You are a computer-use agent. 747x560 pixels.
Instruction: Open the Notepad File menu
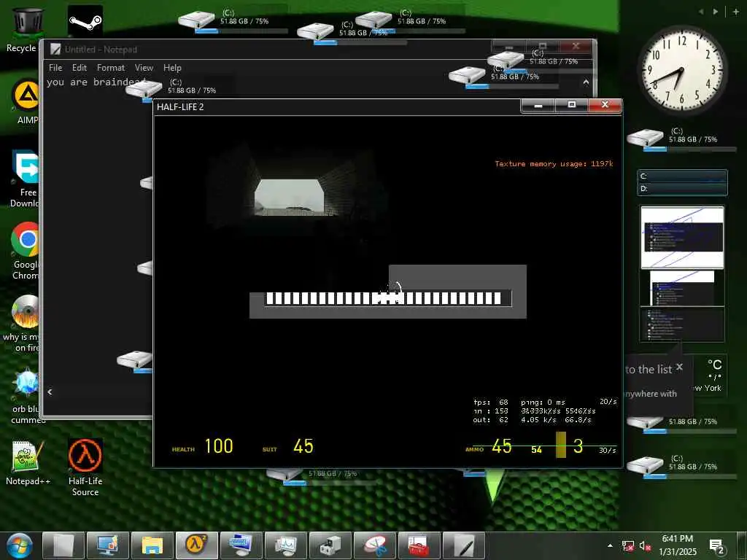(55, 68)
